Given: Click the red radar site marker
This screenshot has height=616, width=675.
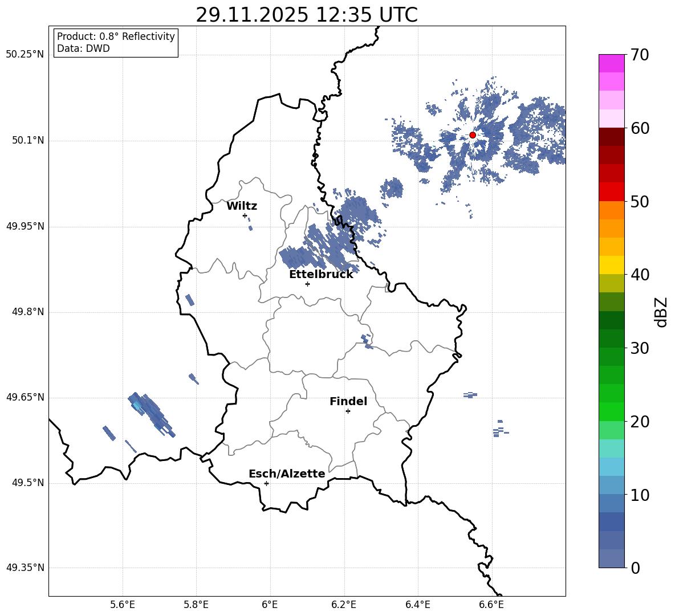Looking at the screenshot, I should click(472, 135).
